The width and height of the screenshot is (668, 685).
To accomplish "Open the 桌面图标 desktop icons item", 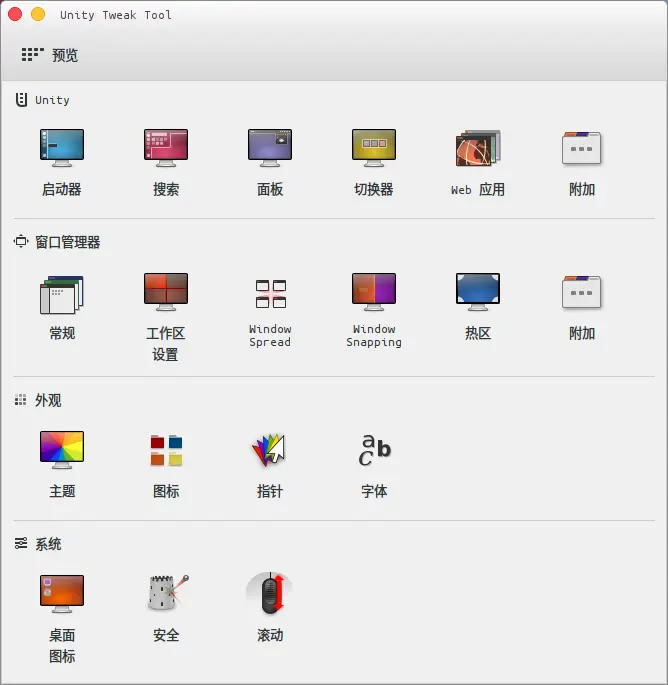I will [62, 594].
